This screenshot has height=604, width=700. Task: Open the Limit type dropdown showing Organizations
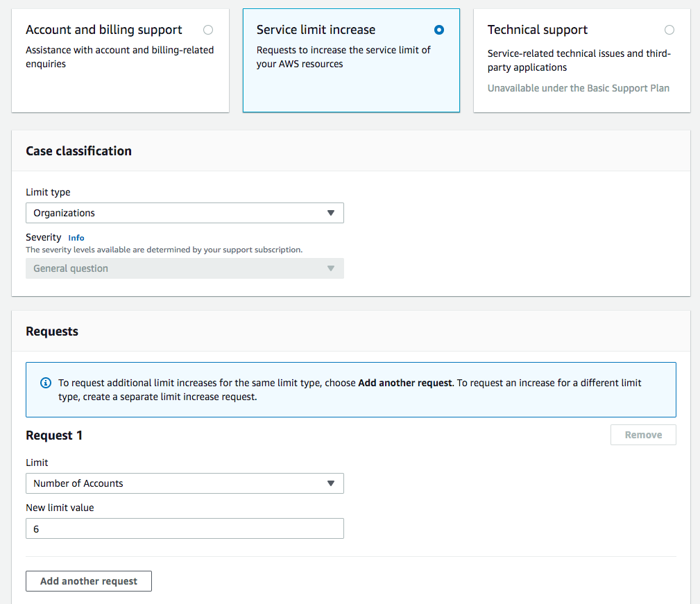[185, 213]
